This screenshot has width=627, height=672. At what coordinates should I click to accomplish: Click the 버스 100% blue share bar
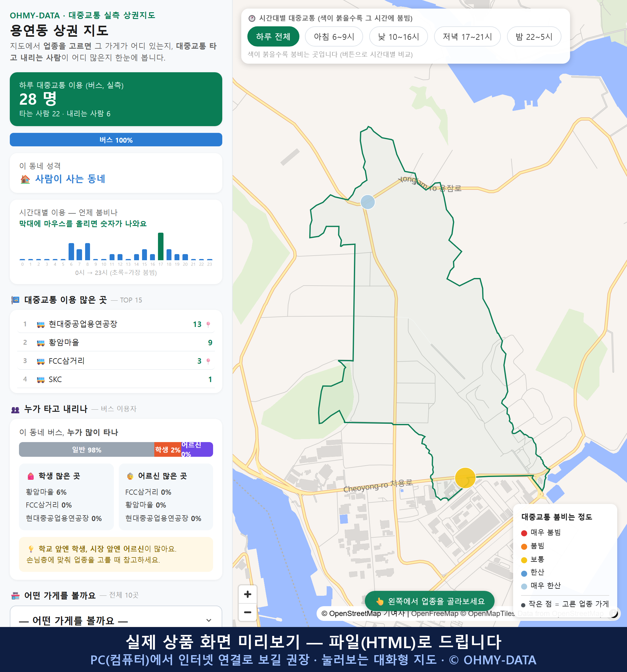(x=116, y=140)
